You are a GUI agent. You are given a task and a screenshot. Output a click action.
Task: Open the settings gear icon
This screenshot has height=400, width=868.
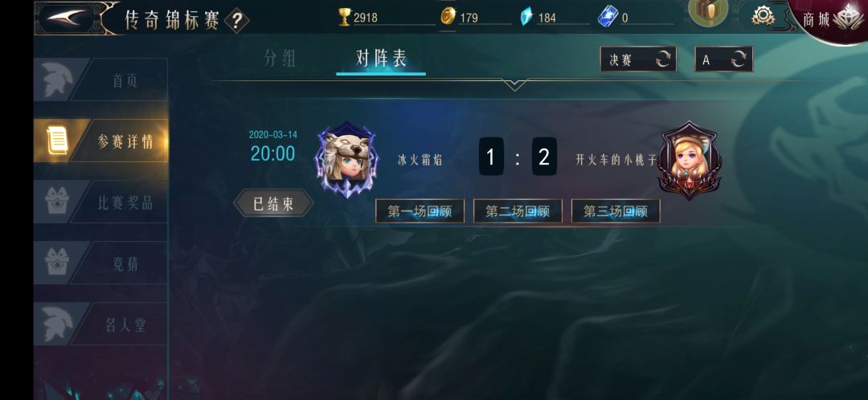[x=763, y=15]
